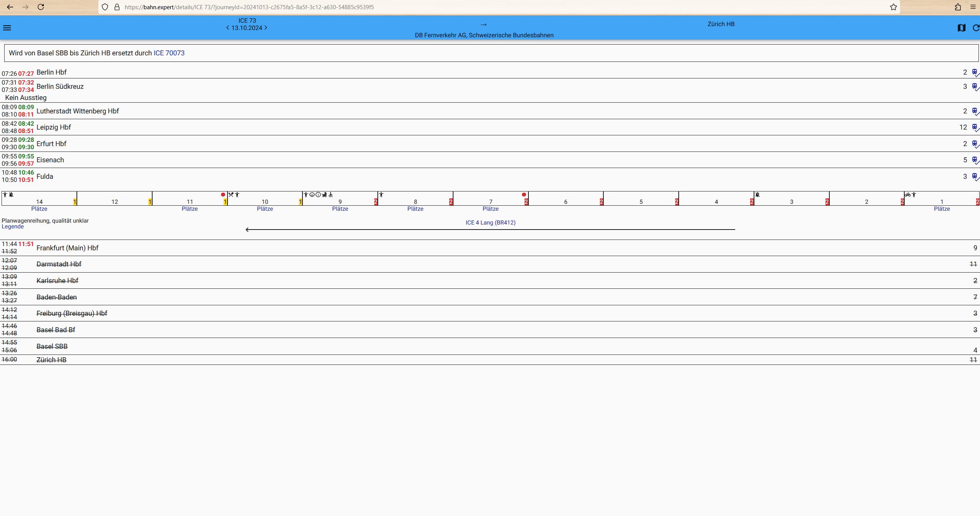Click the train occupancy icon for Fulda

975,176
